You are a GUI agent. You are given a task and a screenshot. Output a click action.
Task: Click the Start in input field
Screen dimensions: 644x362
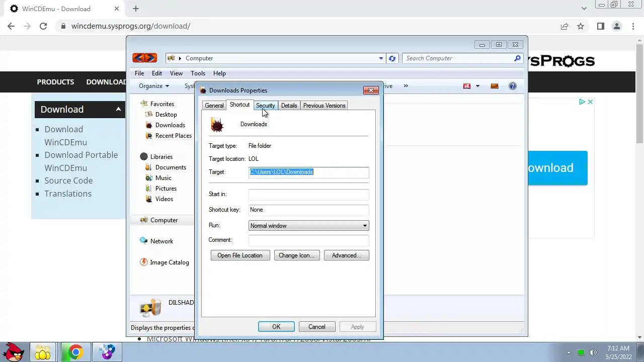point(308,195)
